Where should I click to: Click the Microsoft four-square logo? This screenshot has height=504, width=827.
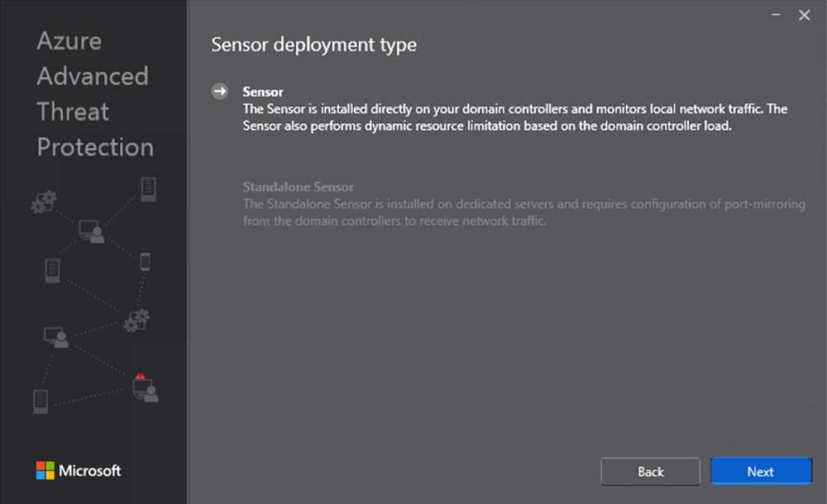pos(45,471)
